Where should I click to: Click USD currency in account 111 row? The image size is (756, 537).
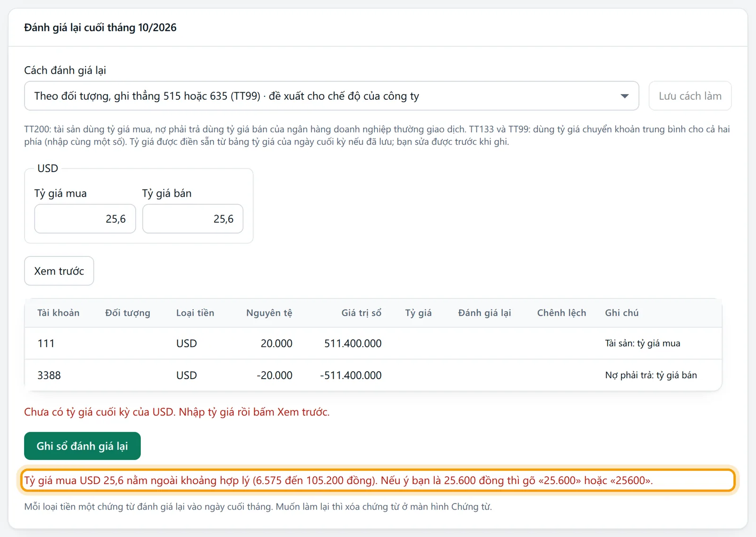[187, 344]
